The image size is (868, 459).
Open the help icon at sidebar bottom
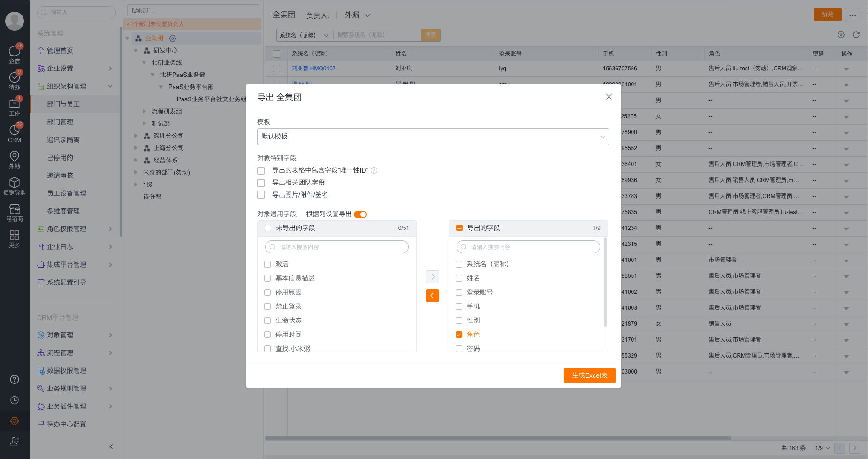15,379
